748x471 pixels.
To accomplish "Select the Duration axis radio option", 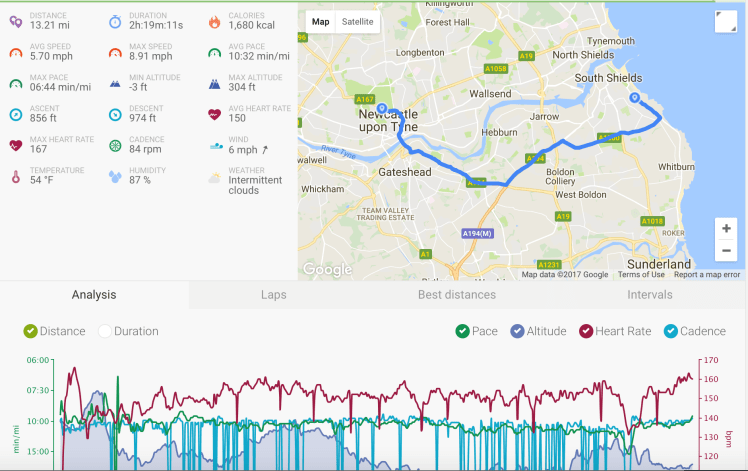I will (105, 331).
